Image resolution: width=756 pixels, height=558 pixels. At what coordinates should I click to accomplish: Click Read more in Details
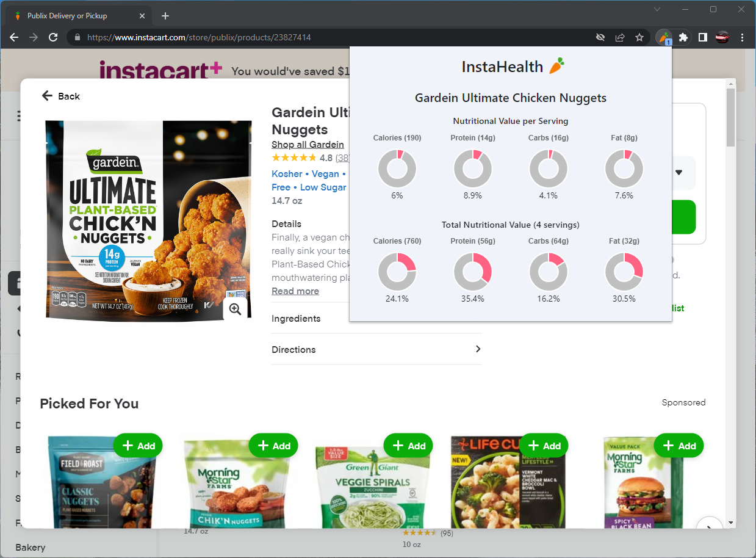[295, 291]
